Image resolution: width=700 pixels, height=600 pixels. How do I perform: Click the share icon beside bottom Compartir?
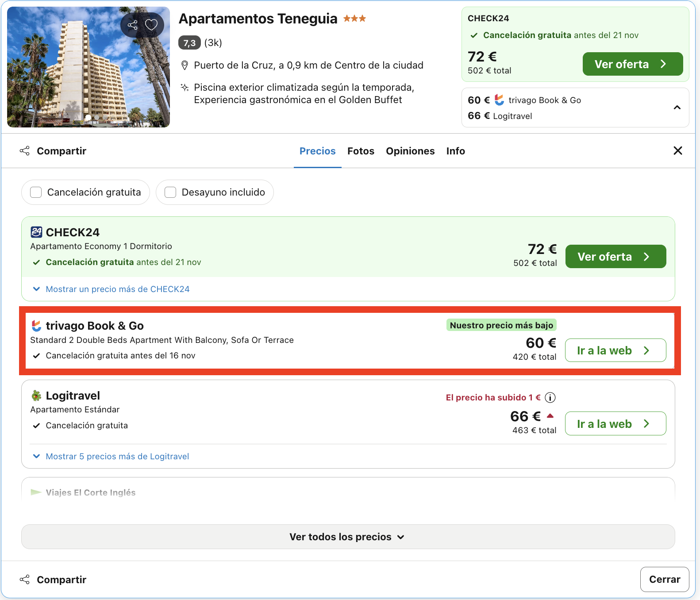[25, 580]
